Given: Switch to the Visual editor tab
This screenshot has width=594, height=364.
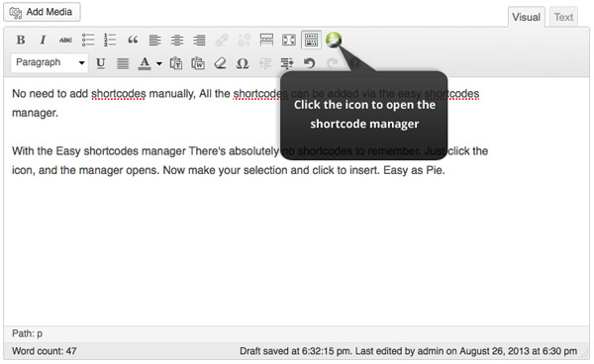Looking at the screenshot, I should 527,17.
